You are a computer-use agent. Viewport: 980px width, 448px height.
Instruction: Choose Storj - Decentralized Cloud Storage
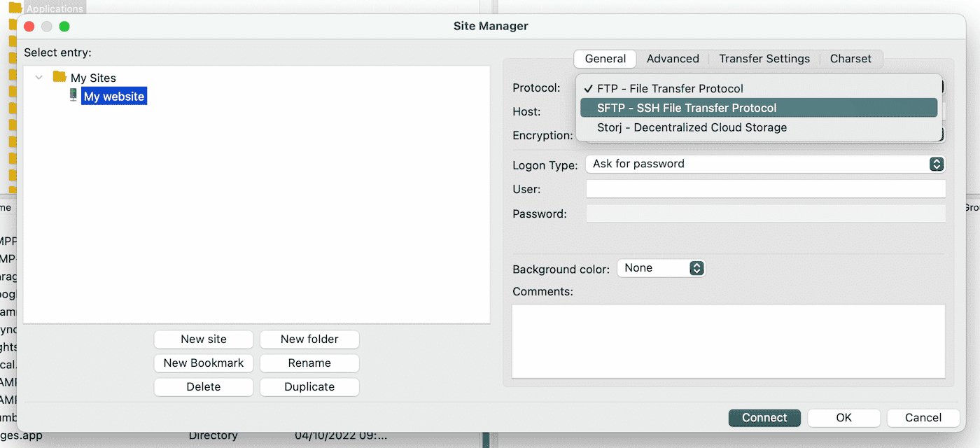(691, 127)
